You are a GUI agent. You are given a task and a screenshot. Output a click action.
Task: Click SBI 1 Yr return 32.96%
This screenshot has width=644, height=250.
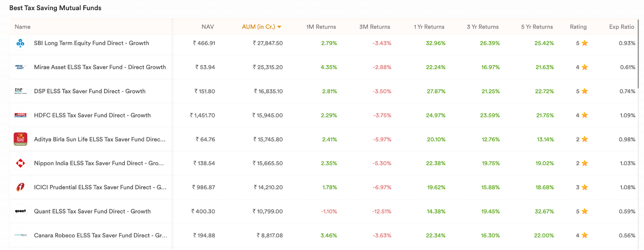click(436, 43)
